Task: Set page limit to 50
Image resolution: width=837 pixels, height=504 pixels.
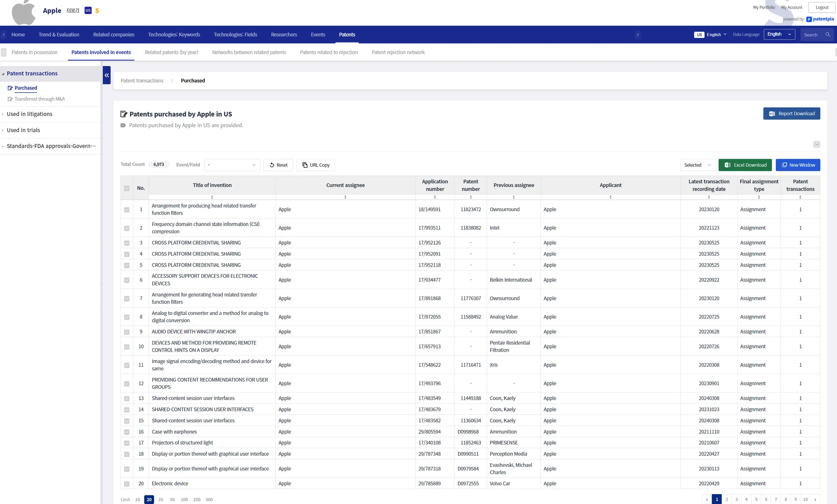Action: click(172, 500)
